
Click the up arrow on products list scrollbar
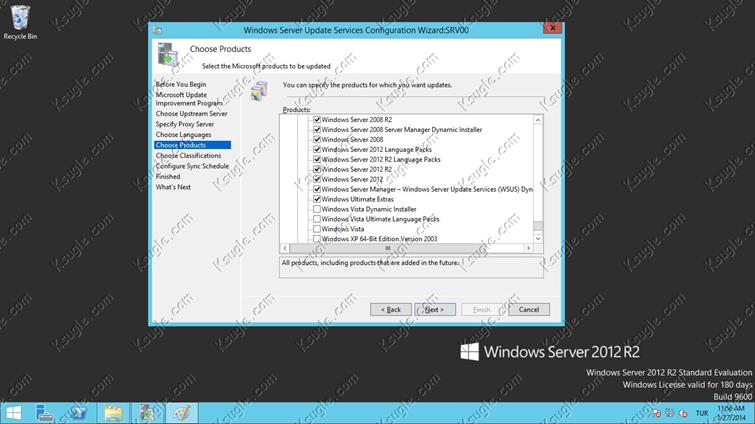tap(538, 120)
